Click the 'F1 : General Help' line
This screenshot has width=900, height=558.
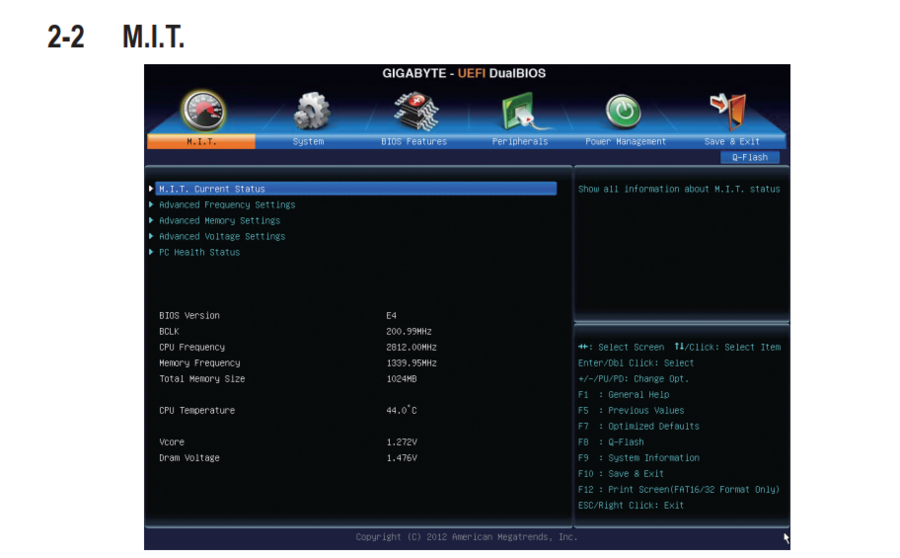(x=624, y=395)
